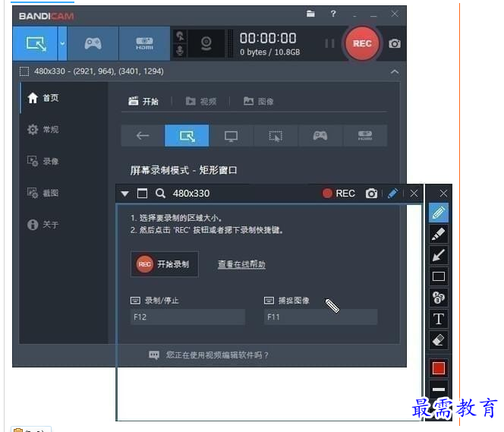Select HDMI mode in mode selector
The height and width of the screenshot is (432, 504).
(x=365, y=136)
